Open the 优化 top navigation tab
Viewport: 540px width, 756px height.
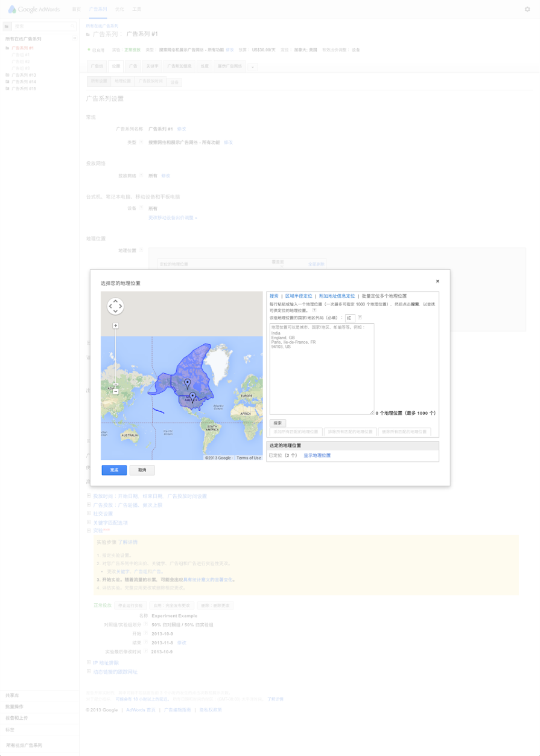[119, 10]
